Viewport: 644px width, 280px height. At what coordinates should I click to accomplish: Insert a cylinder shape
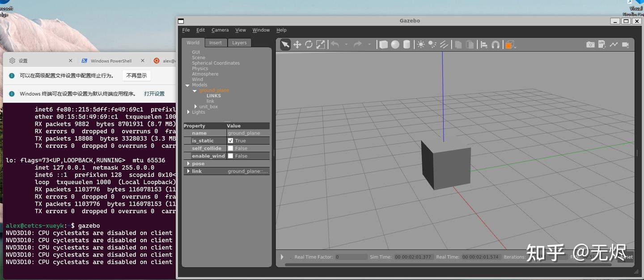[x=407, y=44]
